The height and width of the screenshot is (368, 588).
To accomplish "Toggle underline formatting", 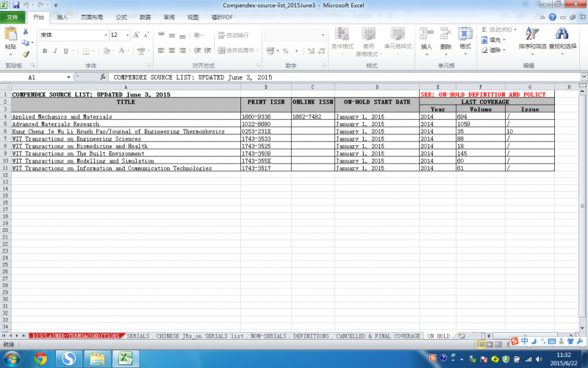I will pyautogui.click(x=65, y=51).
